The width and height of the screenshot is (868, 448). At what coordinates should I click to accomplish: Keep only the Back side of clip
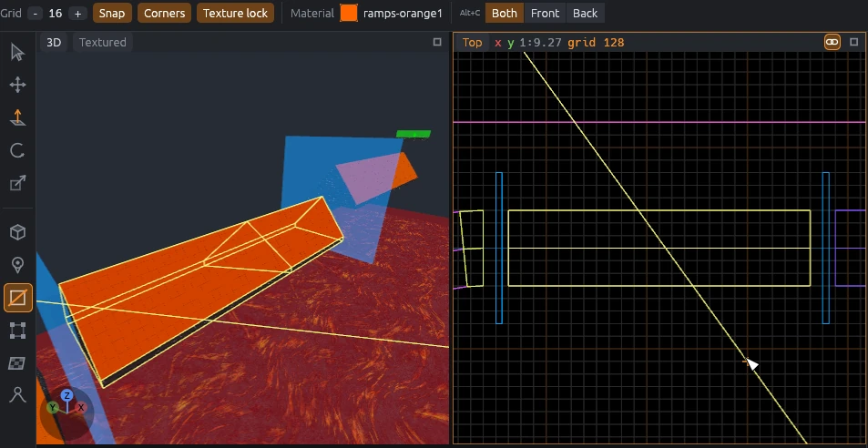tap(585, 14)
